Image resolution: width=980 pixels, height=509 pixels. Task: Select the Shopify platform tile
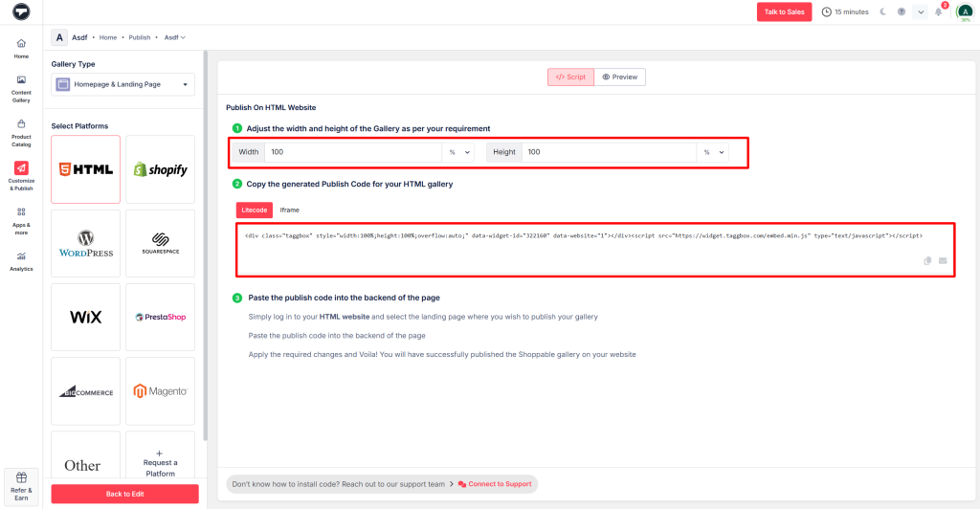click(160, 169)
